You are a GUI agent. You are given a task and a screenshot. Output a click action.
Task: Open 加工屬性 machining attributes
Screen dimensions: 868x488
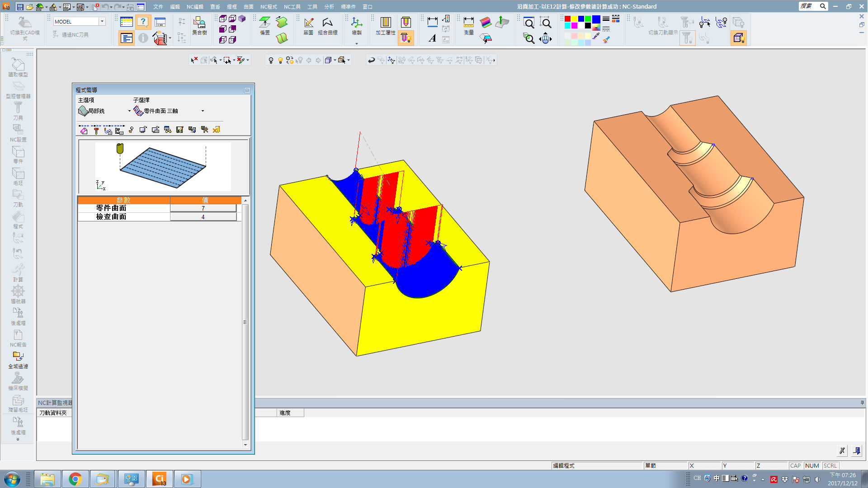point(385,26)
